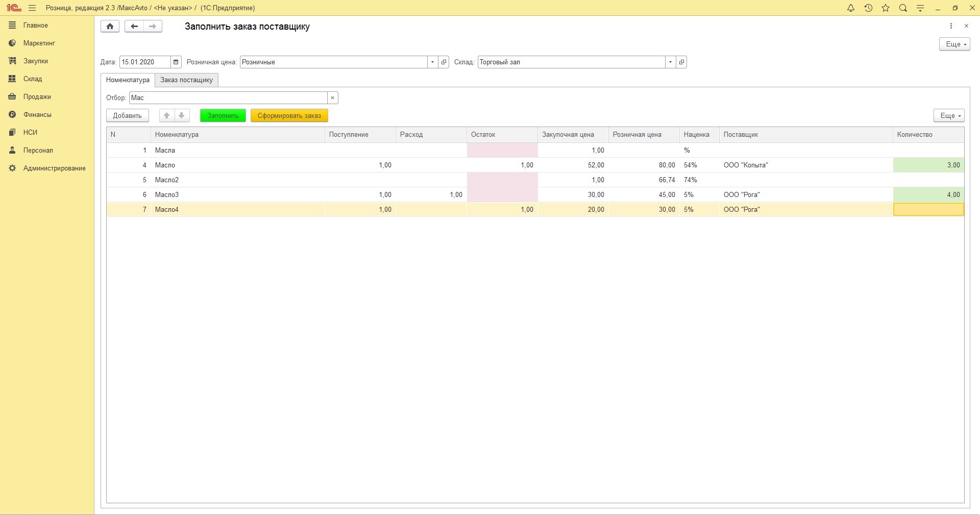Viewport: 980px width, 515px height.
Task: Sort by Количество column header
Action: pyautogui.click(x=928, y=135)
